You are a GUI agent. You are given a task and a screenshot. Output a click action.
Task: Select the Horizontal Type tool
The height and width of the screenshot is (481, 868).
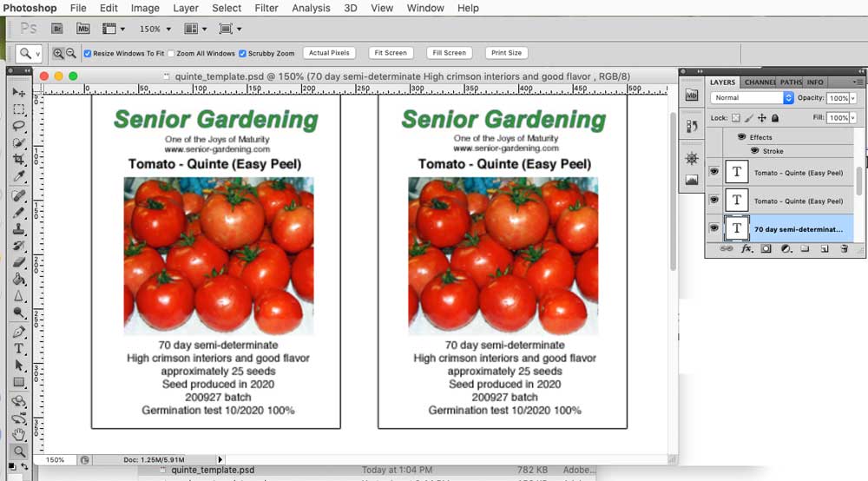(x=19, y=348)
